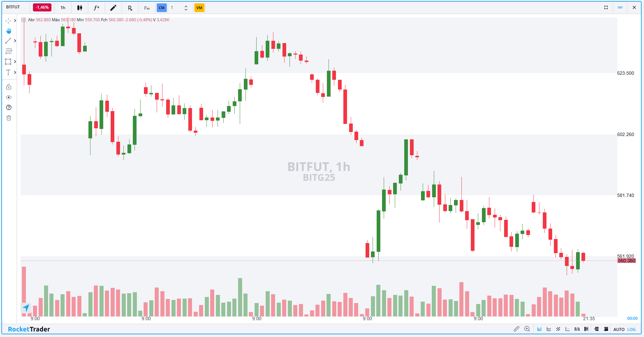This screenshot has width=644, height=337.
Task: Collapse the chart OHLC legend box
Action: click(x=24, y=20)
